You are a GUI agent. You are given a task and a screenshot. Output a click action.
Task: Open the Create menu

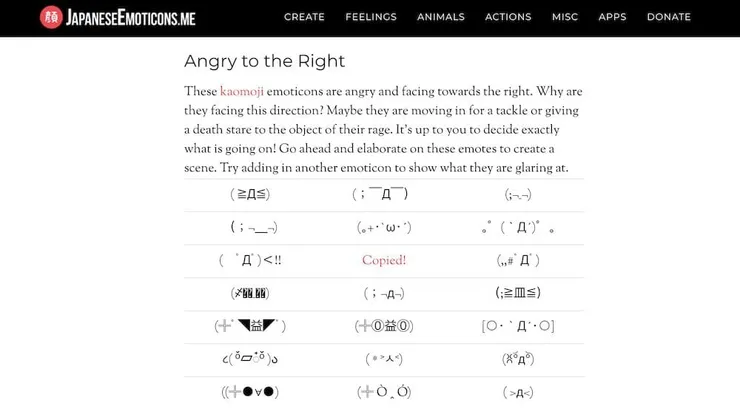point(304,17)
